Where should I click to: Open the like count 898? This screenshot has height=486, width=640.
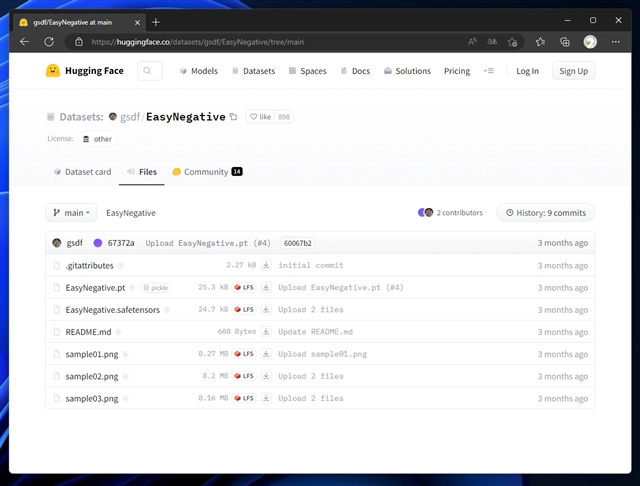tap(284, 117)
